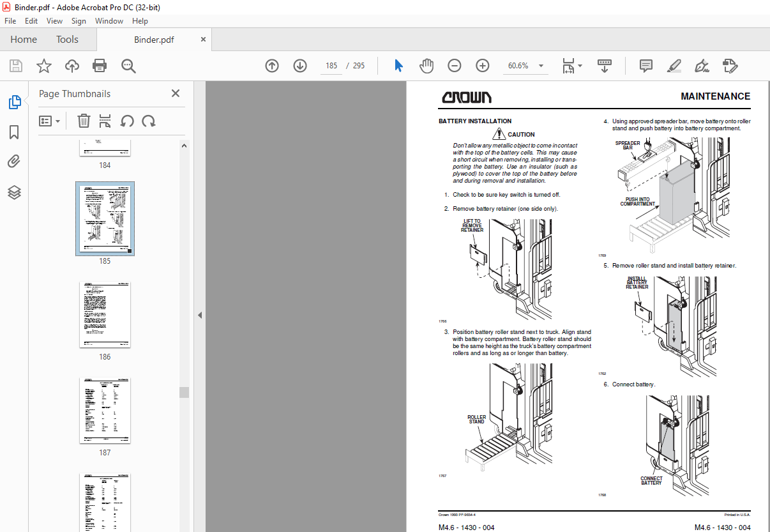
Task: Zoom in with plus icon
Action: pos(483,66)
